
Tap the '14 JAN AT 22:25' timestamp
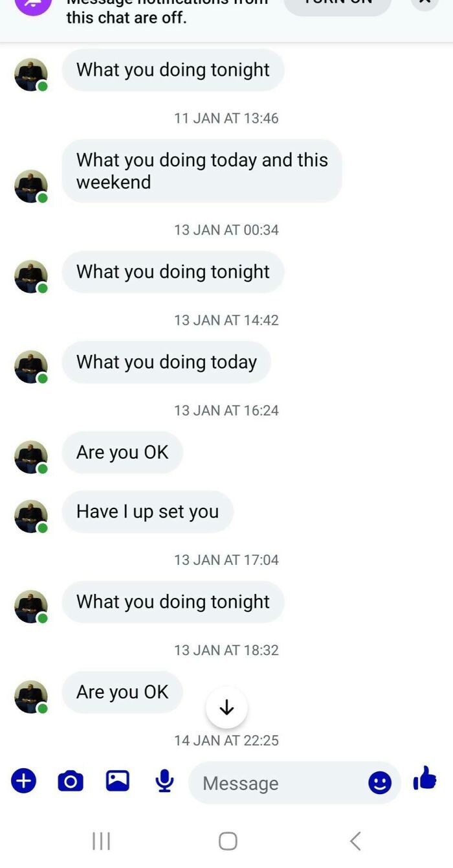coord(226,740)
